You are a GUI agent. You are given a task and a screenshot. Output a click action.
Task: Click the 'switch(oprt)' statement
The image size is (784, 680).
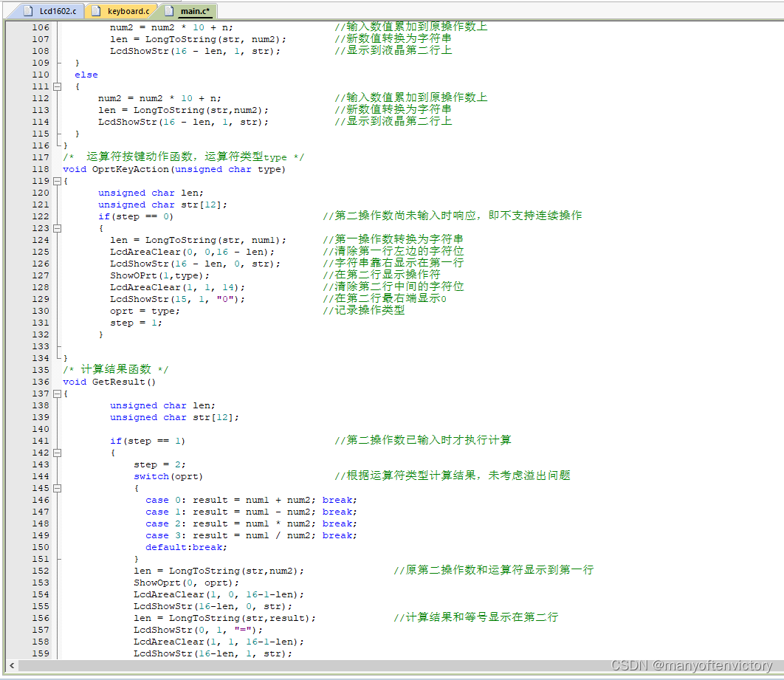(168, 476)
